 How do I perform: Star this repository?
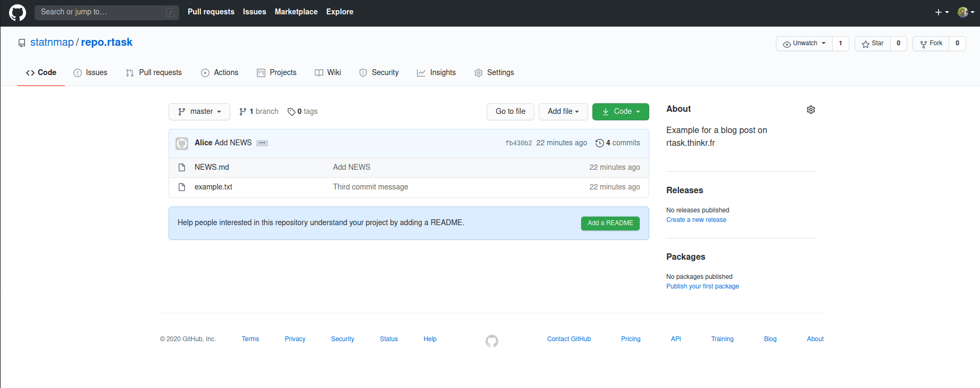tap(873, 44)
